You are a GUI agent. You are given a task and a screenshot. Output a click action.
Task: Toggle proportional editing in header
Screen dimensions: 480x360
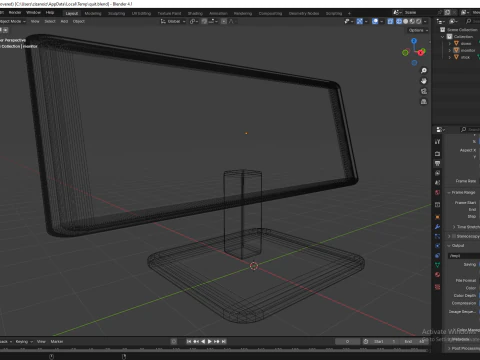click(224, 21)
